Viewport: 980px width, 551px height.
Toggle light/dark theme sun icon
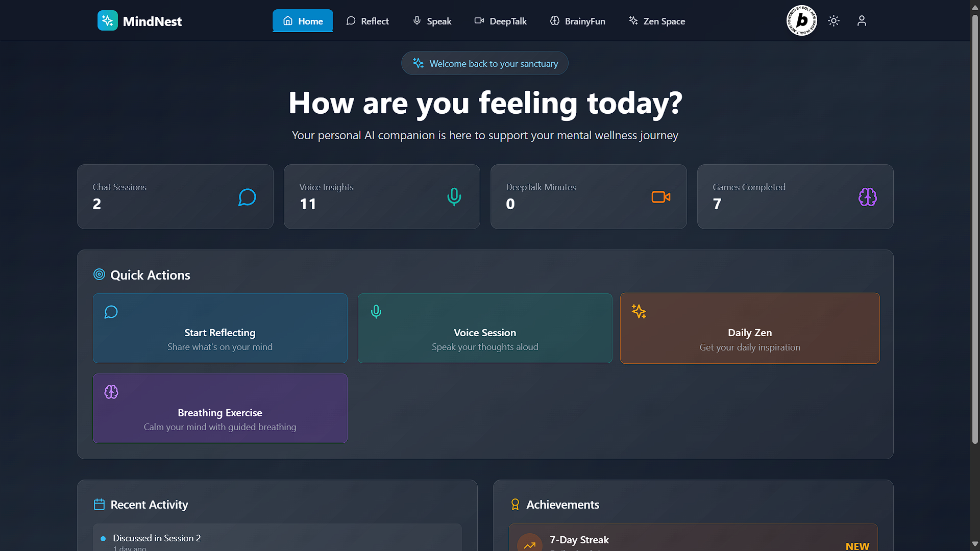click(834, 21)
